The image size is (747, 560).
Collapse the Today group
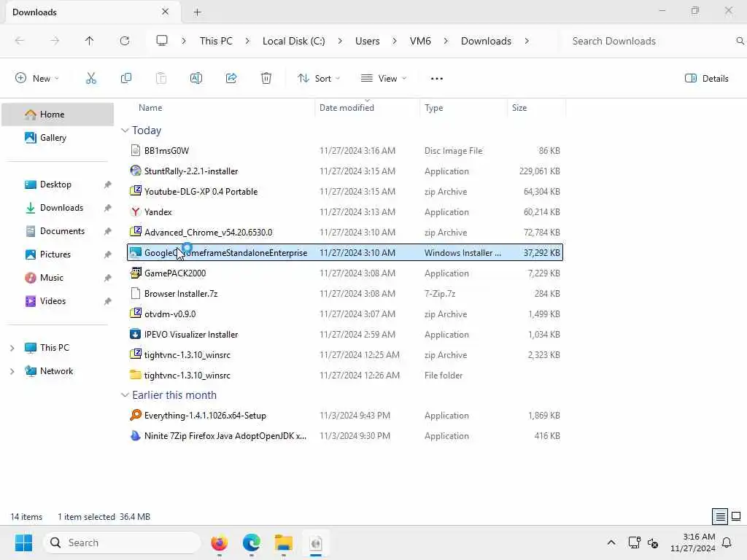125,131
